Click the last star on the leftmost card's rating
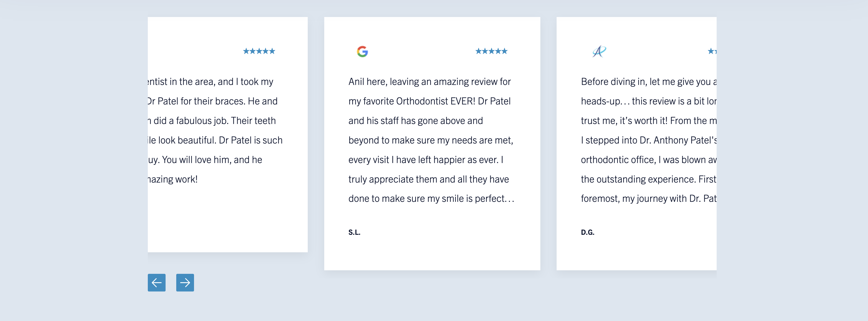The image size is (868, 321). click(x=272, y=51)
